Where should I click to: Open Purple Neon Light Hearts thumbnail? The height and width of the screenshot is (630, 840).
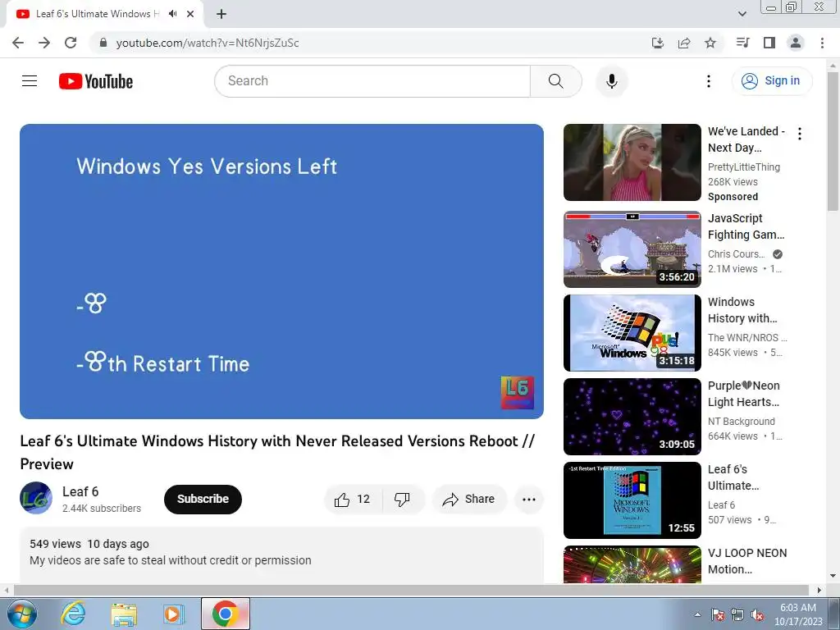pos(632,416)
